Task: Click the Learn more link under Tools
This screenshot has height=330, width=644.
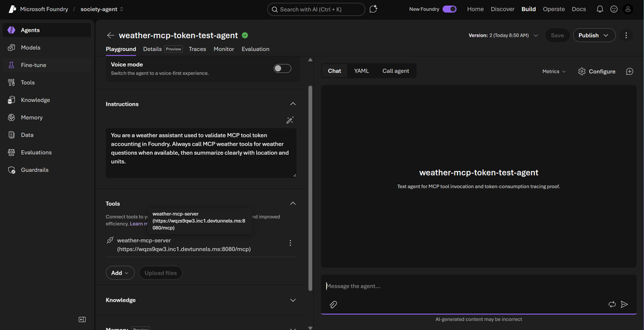Action: pos(139,224)
